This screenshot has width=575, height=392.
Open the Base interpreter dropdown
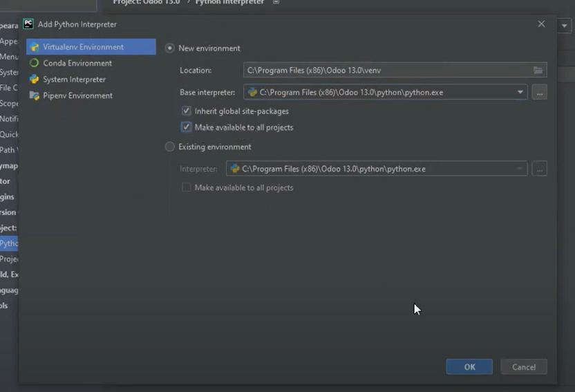click(386, 92)
